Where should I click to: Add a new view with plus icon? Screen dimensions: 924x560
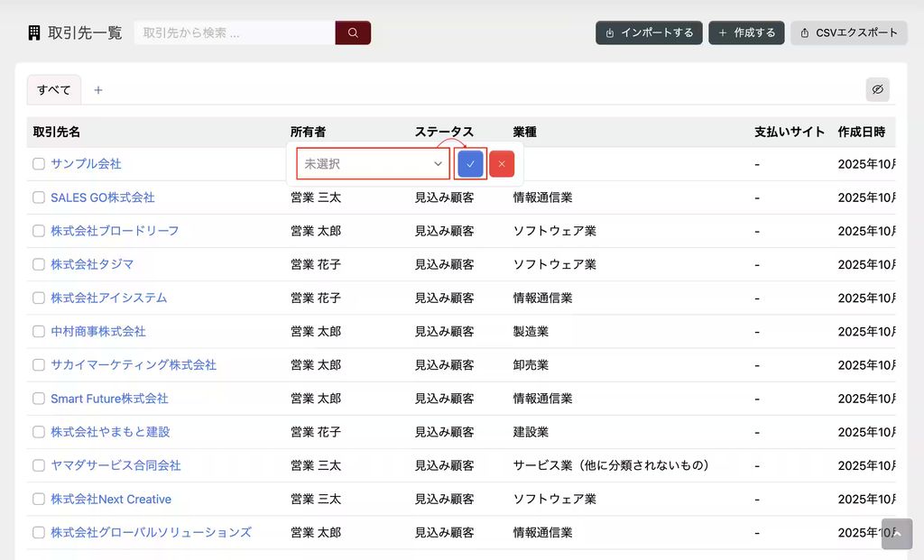point(98,90)
